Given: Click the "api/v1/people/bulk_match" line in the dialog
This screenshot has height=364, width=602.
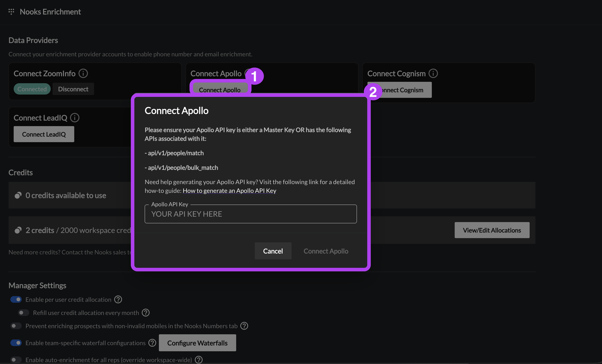Looking at the screenshot, I should coord(181,168).
